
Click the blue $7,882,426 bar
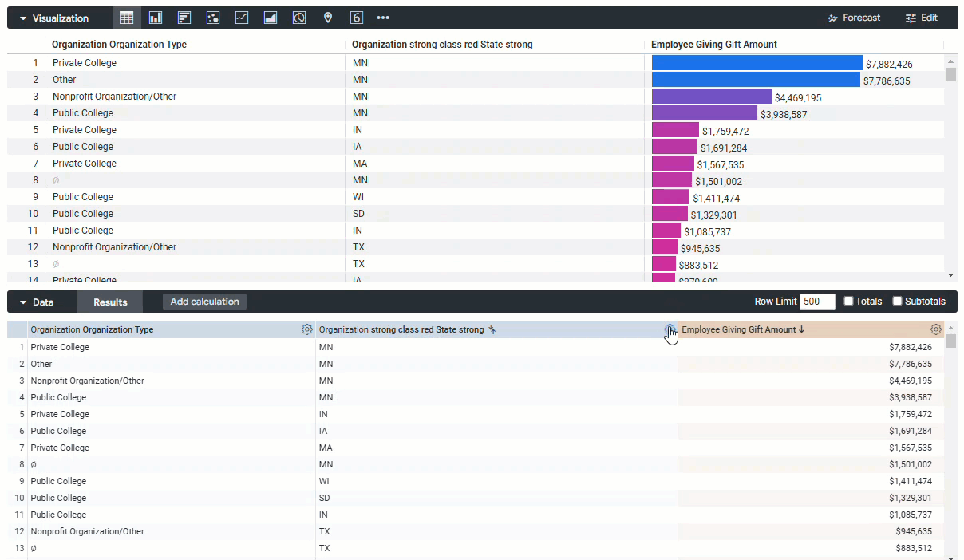pos(757,63)
